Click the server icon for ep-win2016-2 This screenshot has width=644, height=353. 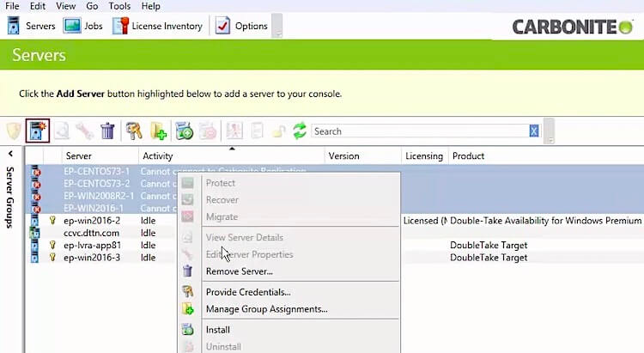(34, 221)
